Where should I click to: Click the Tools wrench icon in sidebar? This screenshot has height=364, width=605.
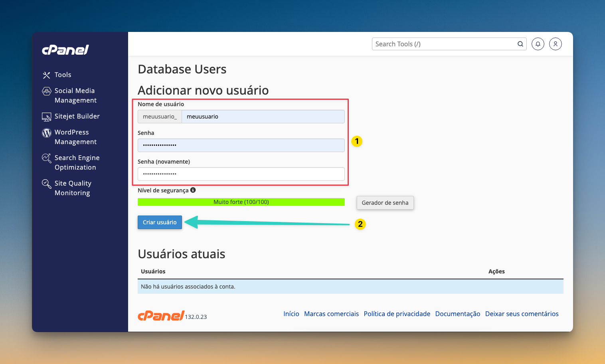47,75
